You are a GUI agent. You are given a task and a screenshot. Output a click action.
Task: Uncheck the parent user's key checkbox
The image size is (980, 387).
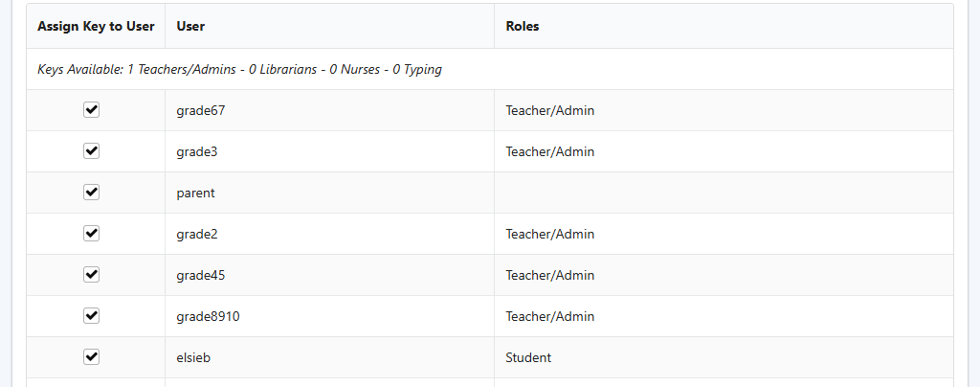tap(92, 193)
